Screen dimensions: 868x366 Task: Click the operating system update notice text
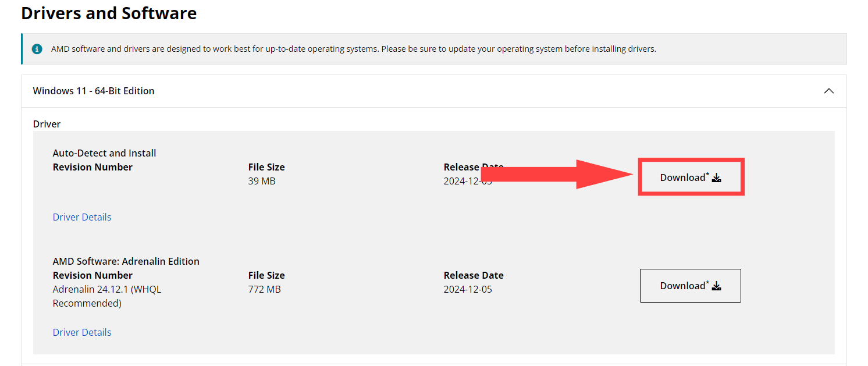pos(353,49)
